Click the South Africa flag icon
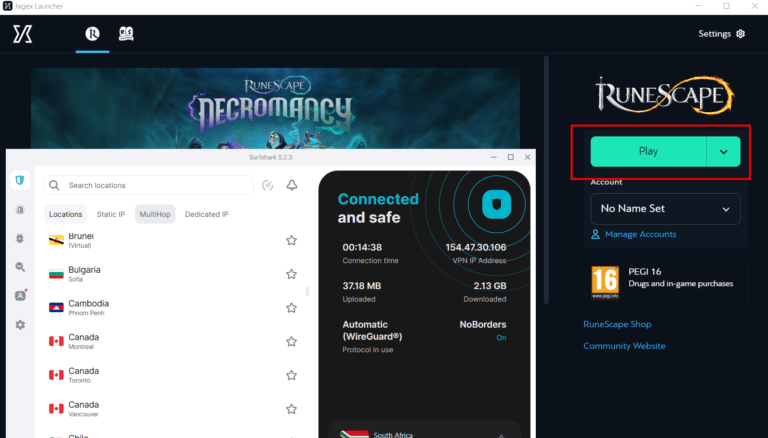This screenshot has height=438, width=768. pos(354,435)
